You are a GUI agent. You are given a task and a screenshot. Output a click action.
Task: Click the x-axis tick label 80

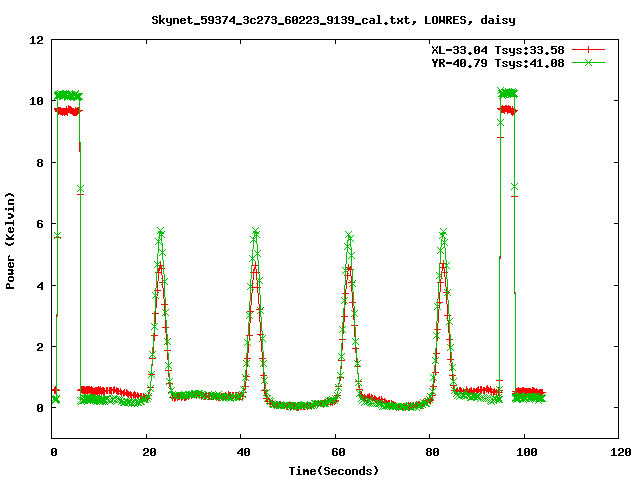[432, 452]
